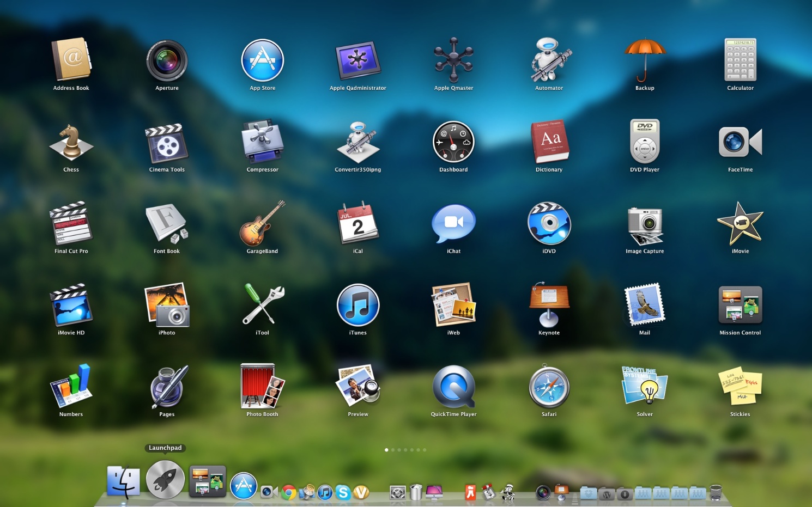Open the Font Book app
This screenshot has width=812, height=507.
[167, 223]
